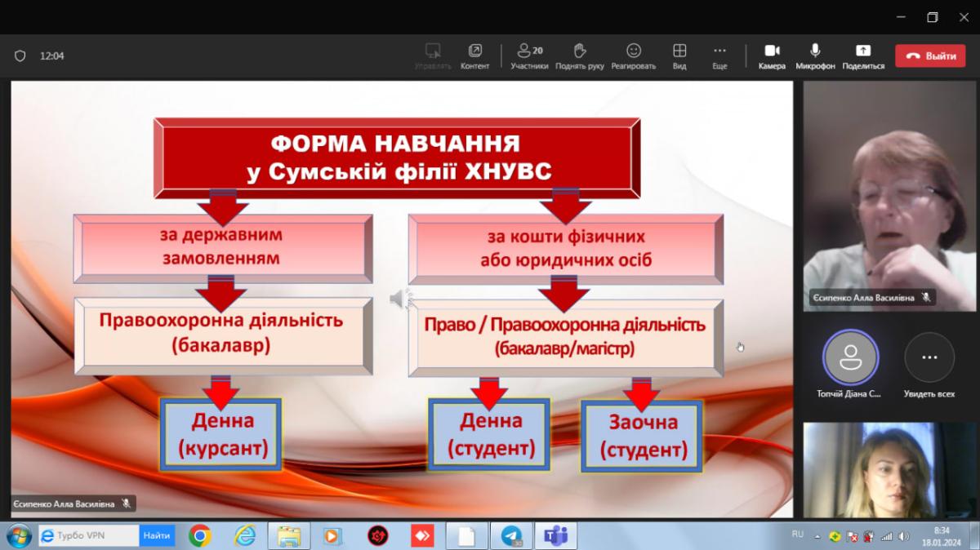Open the Еще more options menu

coord(719,56)
